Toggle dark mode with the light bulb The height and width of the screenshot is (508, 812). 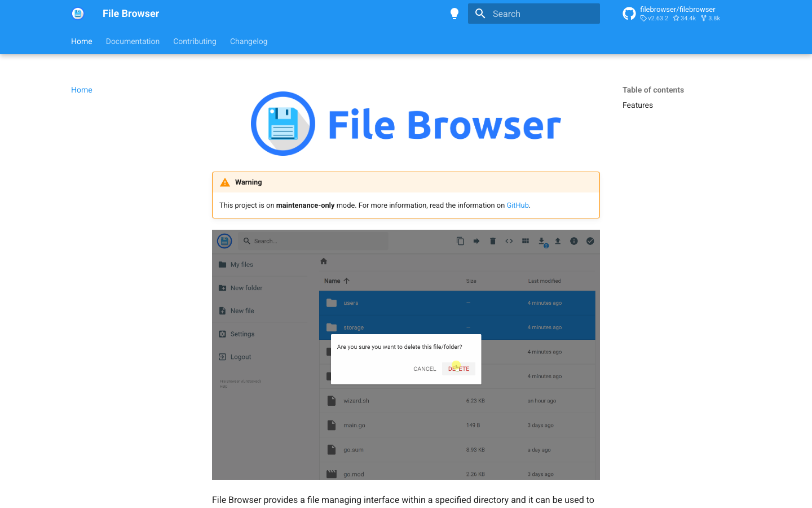454,13
